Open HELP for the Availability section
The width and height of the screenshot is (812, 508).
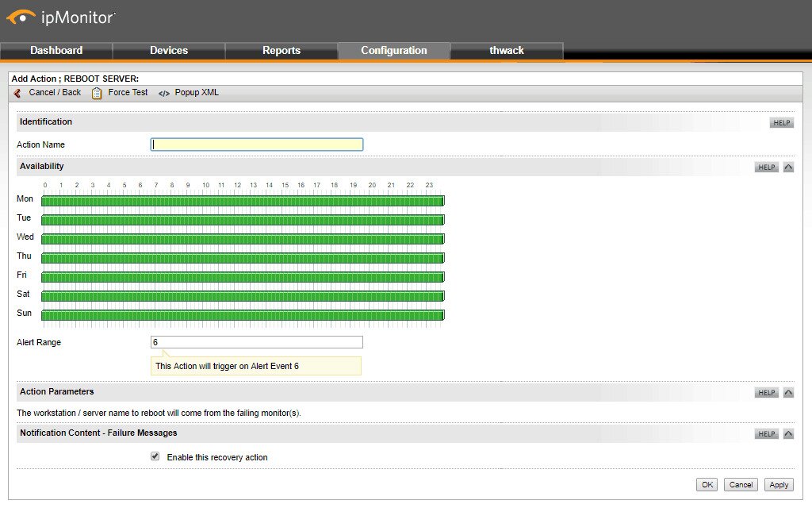click(x=766, y=167)
